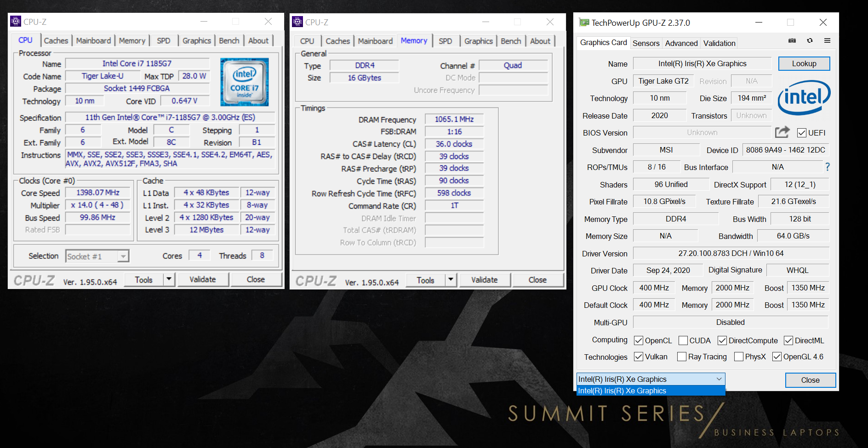This screenshot has width=868, height=448.
Task: Click the Specification text field
Action: (170, 117)
